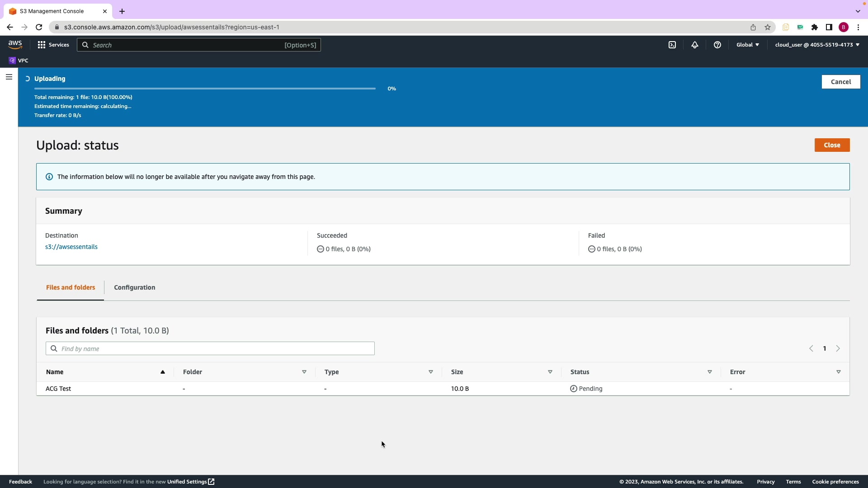The width and height of the screenshot is (868, 488).
Task: Click the AWS logo home icon
Action: click(15, 44)
